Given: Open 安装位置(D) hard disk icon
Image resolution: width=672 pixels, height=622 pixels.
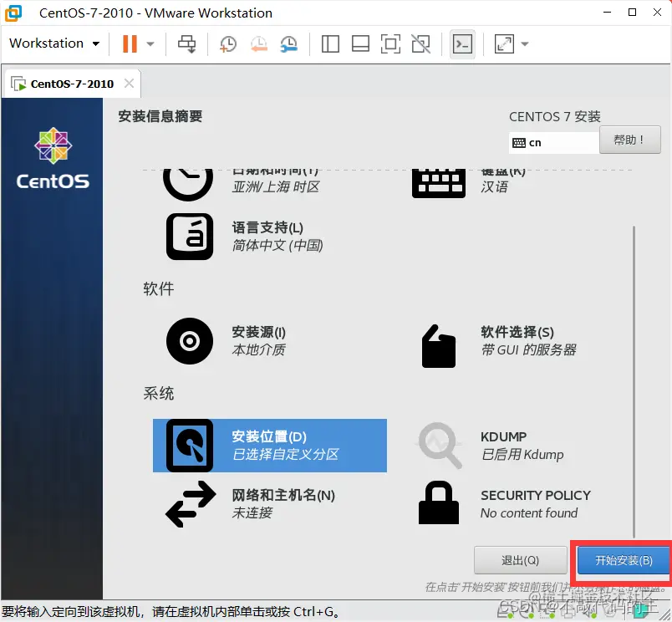Looking at the screenshot, I should point(190,446).
